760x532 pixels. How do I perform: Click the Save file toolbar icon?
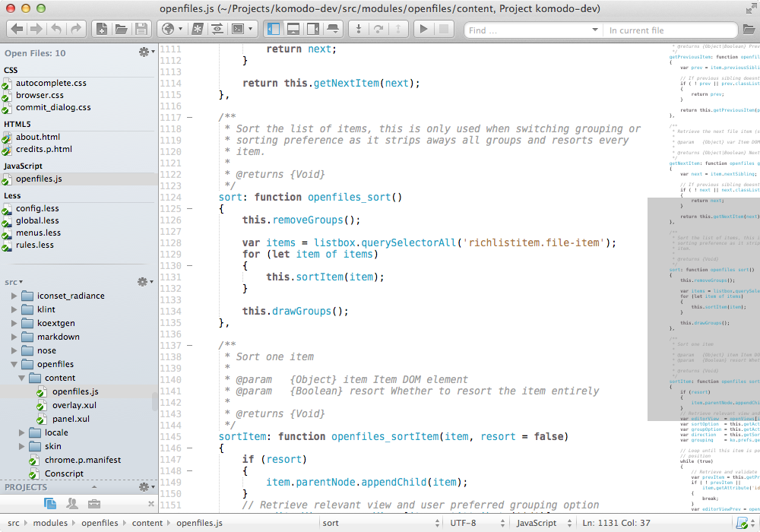click(x=141, y=30)
